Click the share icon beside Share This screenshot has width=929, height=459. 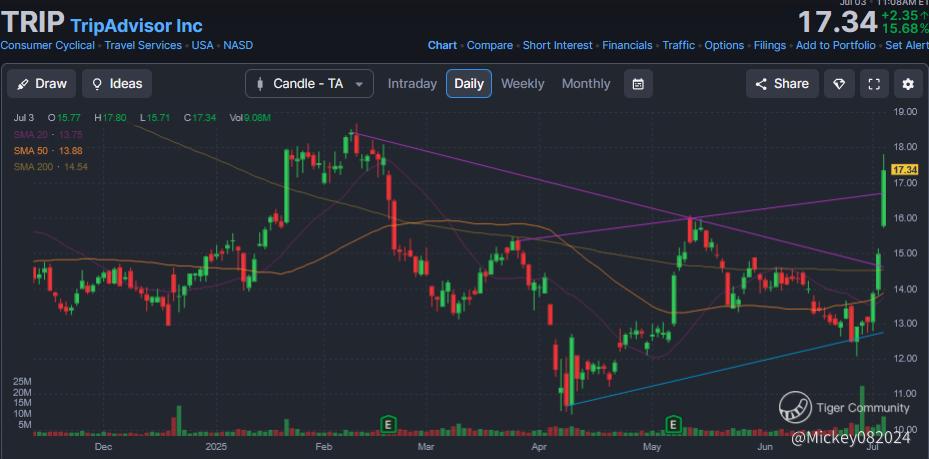(761, 84)
